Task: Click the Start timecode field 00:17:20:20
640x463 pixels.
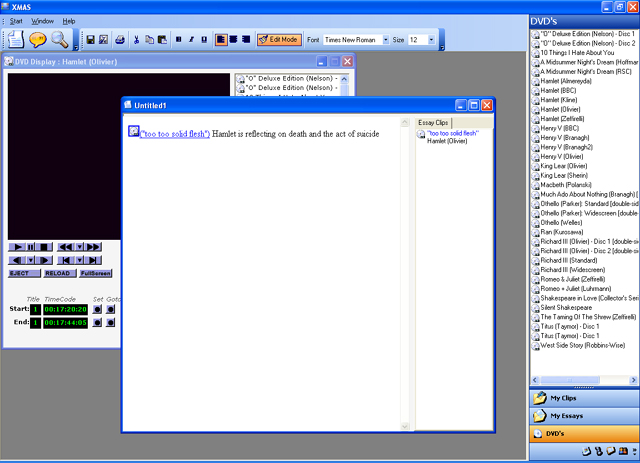Action: 65,309
